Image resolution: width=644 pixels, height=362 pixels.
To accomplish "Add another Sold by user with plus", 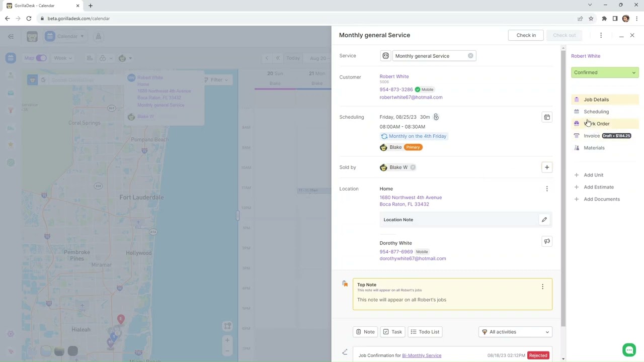I will click(x=547, y=167).
